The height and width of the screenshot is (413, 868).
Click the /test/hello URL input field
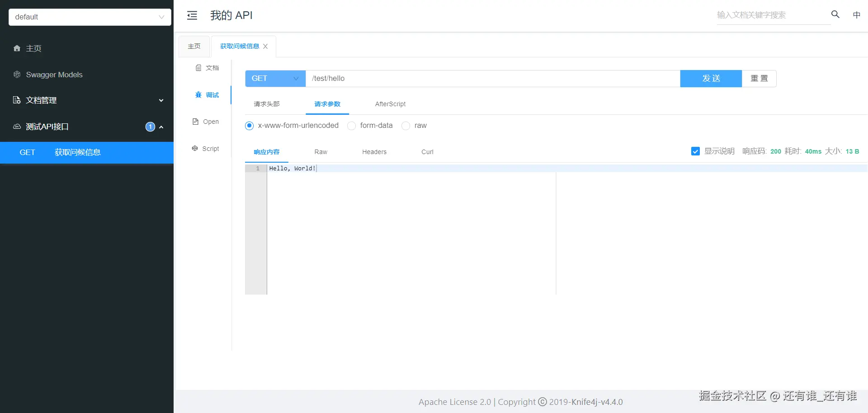pyautogui.click(x=493, y=79)
